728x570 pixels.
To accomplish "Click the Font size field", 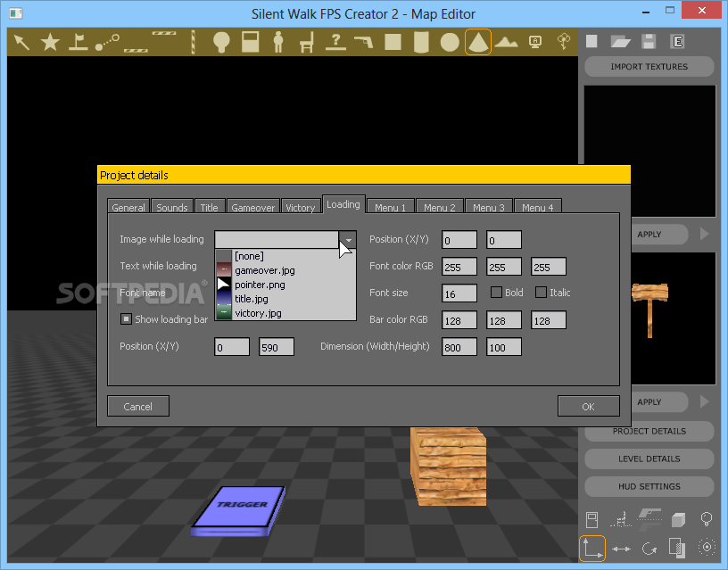I will [x=459, y=293].
